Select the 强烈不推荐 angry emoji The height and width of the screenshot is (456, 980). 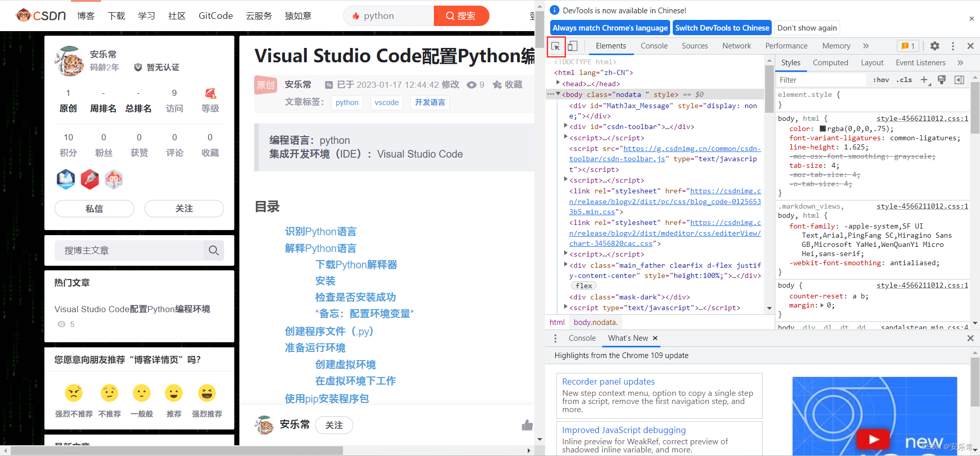tap(74, 393)
